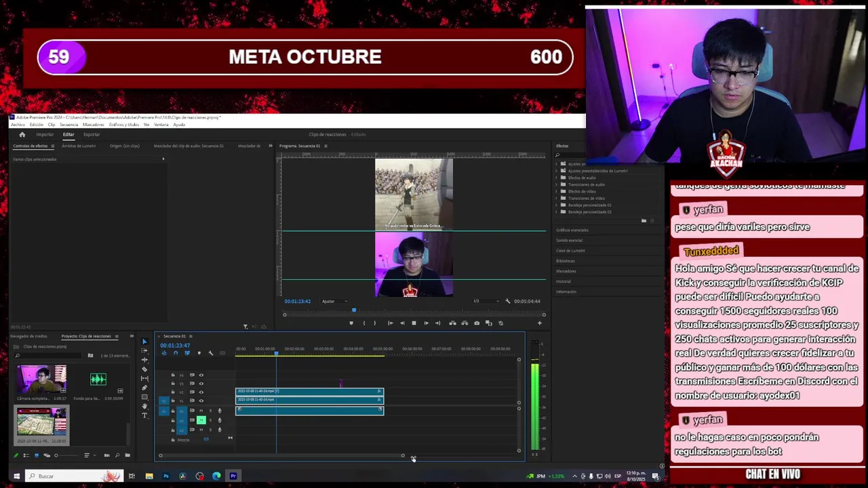
Task: Select the Ripple Edit tool
Action: pyautogui.click(x=144, y=360)
